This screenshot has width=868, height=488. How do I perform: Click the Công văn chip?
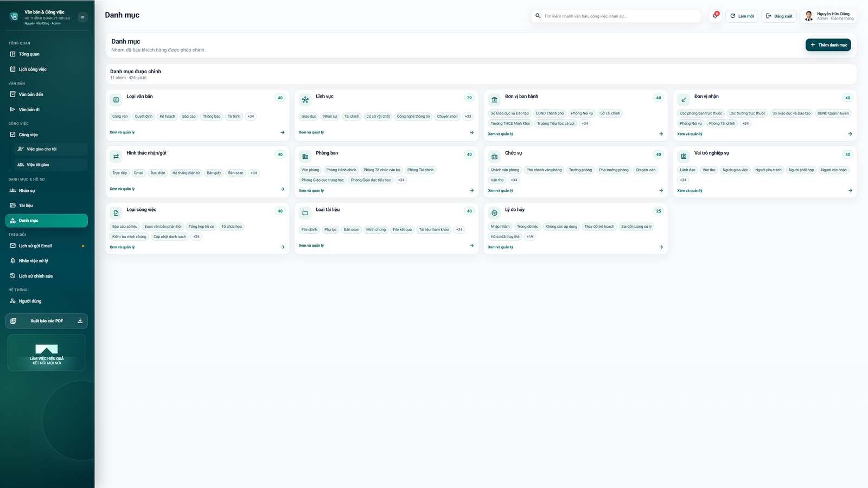pos(120,116)
